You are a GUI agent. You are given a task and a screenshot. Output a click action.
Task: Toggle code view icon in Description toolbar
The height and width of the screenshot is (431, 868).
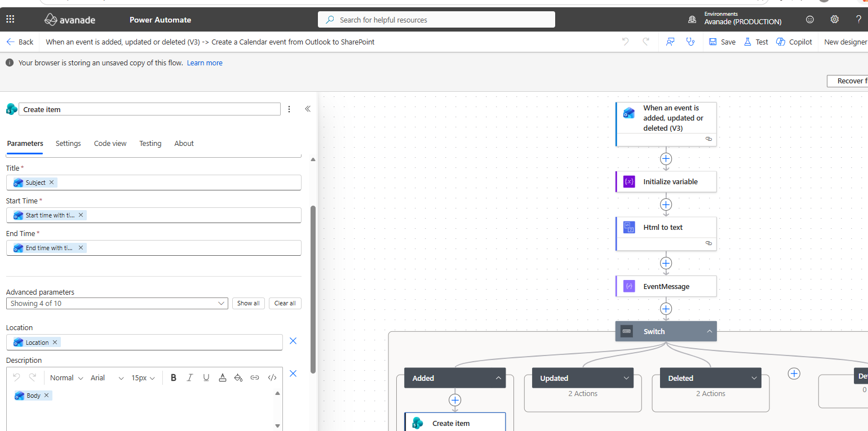click(272, 377)
